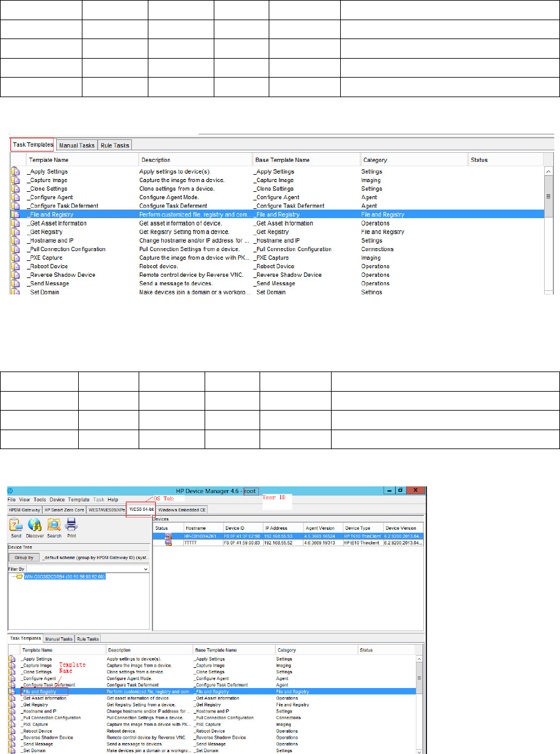This screenshot has width=560, height=754.
Task: Open the Template menu
Action: click(78, 499)
